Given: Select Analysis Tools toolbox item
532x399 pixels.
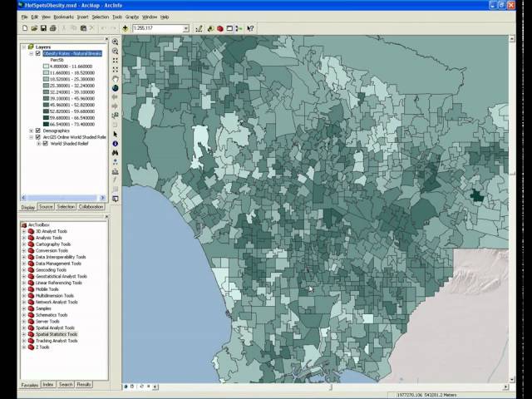Looking at the screenshot, I should pos(49,238).
